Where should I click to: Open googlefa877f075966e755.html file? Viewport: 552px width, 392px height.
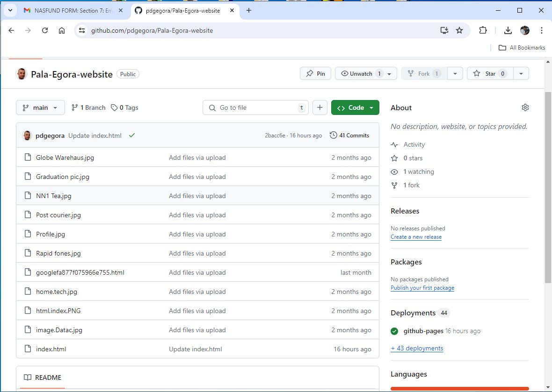[x=80, y=272]
